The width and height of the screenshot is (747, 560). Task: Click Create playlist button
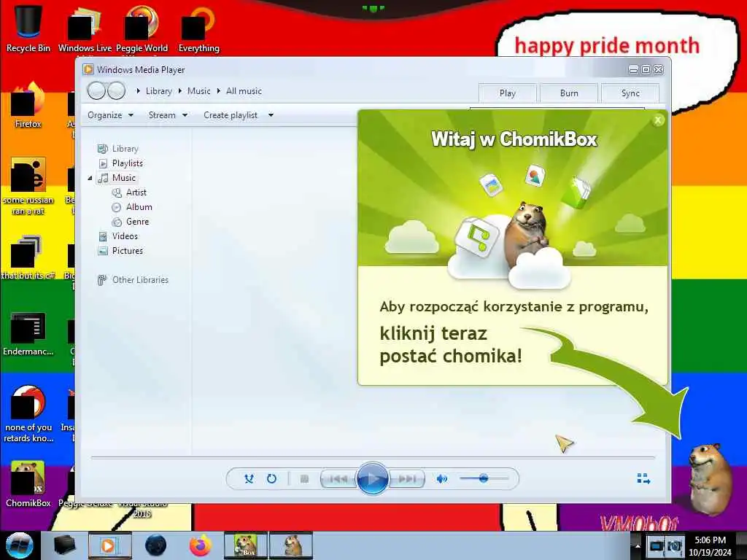[x=231, y=114]
